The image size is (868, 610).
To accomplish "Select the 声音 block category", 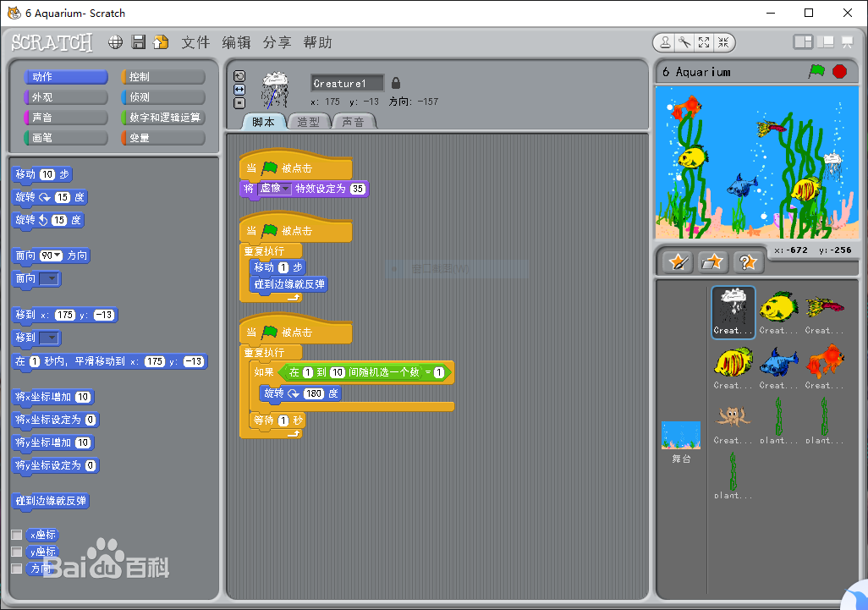I will pos(66,118).
